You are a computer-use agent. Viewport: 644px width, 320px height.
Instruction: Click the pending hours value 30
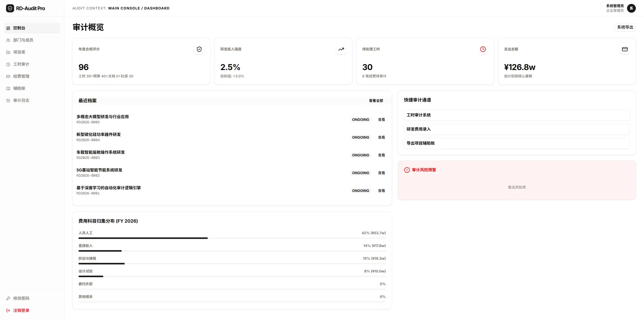tap(367, 67)
